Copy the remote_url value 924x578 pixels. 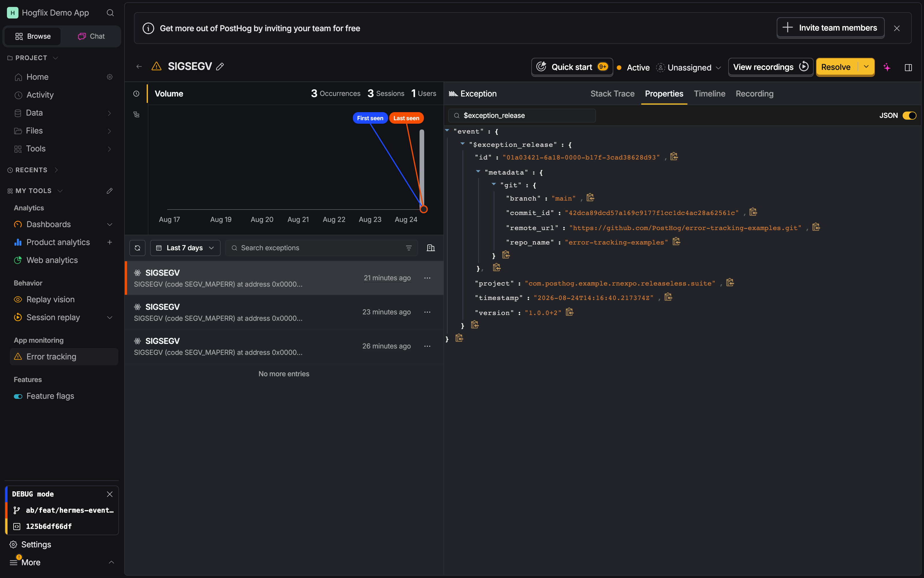(816, 227)
